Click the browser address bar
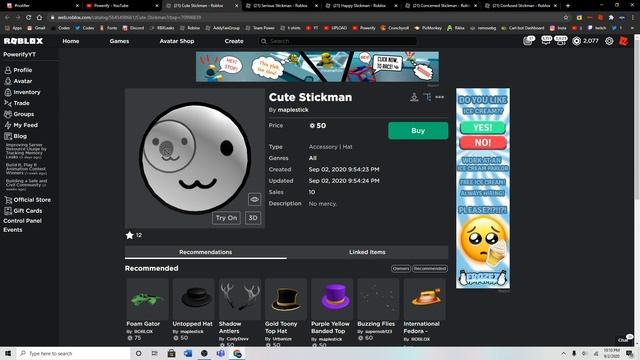Viewport: 640px width, 360px height. tap(308, 18)
